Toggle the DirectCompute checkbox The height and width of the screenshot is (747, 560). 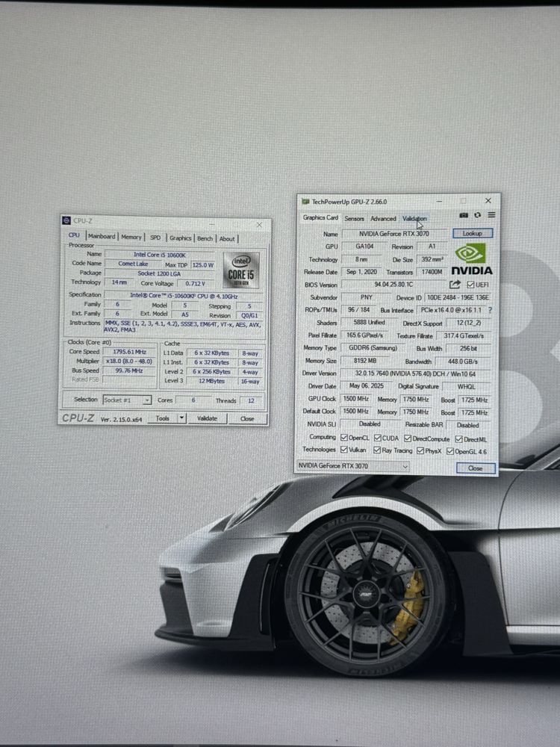pyautogui.click(x=408, y=438)
